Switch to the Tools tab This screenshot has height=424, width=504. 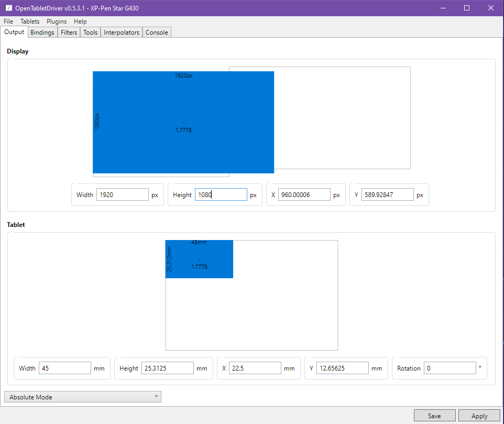click(x=90, y=32)
